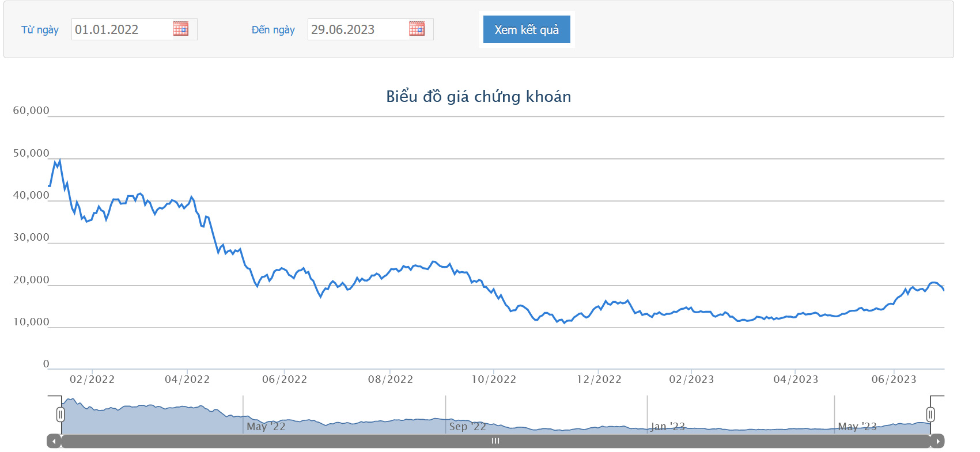
Task: Click the 06/2023 x-axis label
Action: (x=894, y=379)
